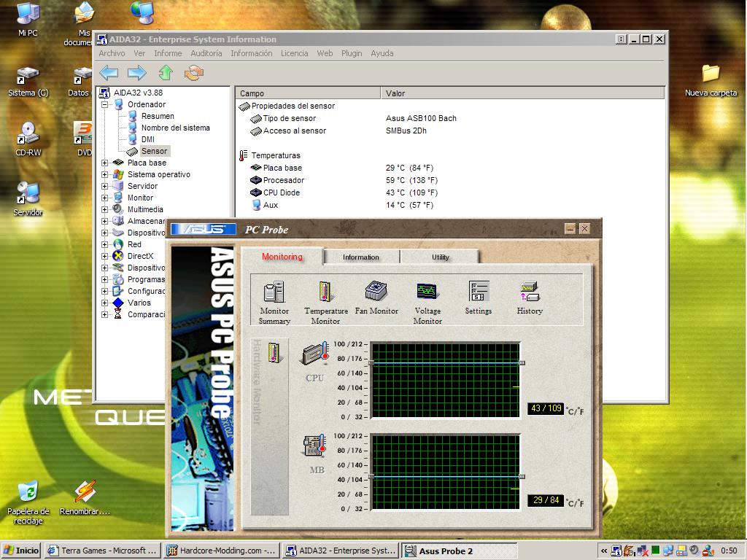
Task: Switch to AIDA32 taskbar button
Action: (x=341, y=551)
